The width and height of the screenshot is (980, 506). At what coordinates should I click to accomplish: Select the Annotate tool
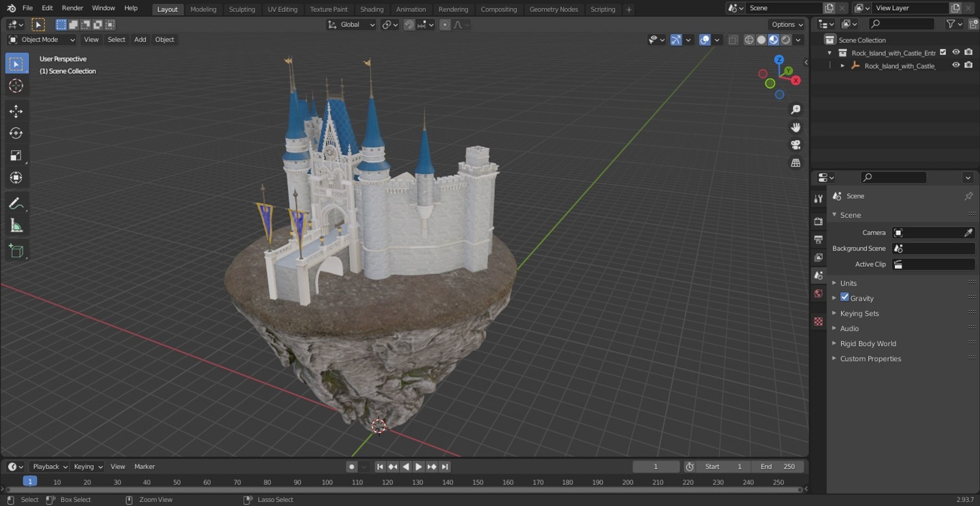click(16, 203)
